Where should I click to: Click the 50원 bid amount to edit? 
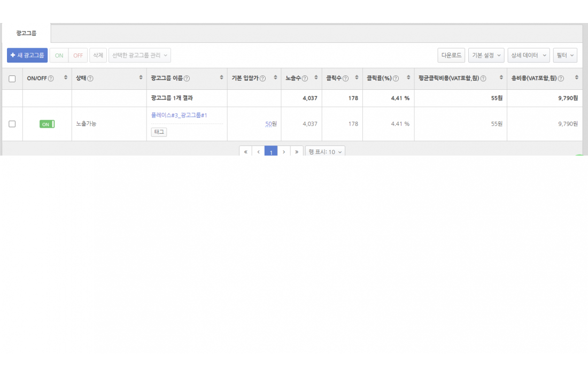pos(270,124)
